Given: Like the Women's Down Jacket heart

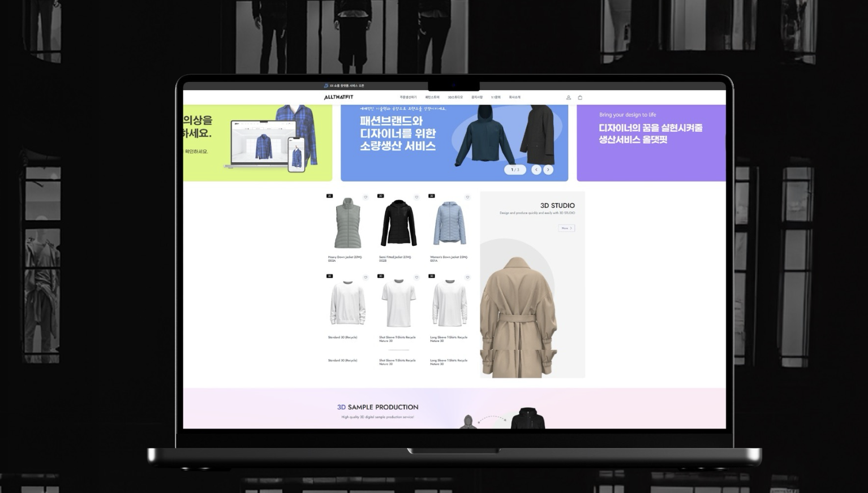Looking at the screenshot, I should point(467,197).
